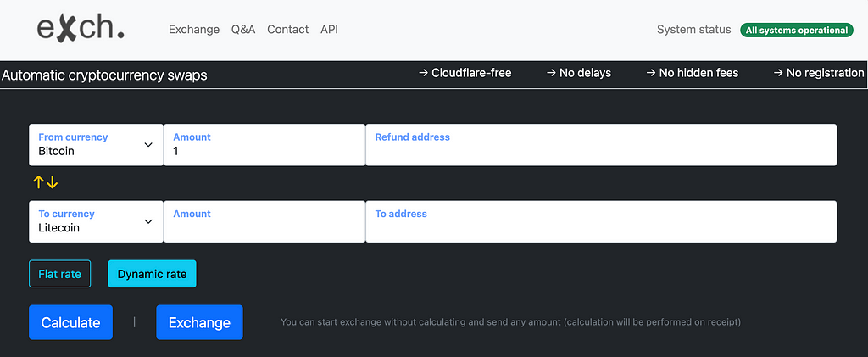Focus the To address field

coord(601,221)
